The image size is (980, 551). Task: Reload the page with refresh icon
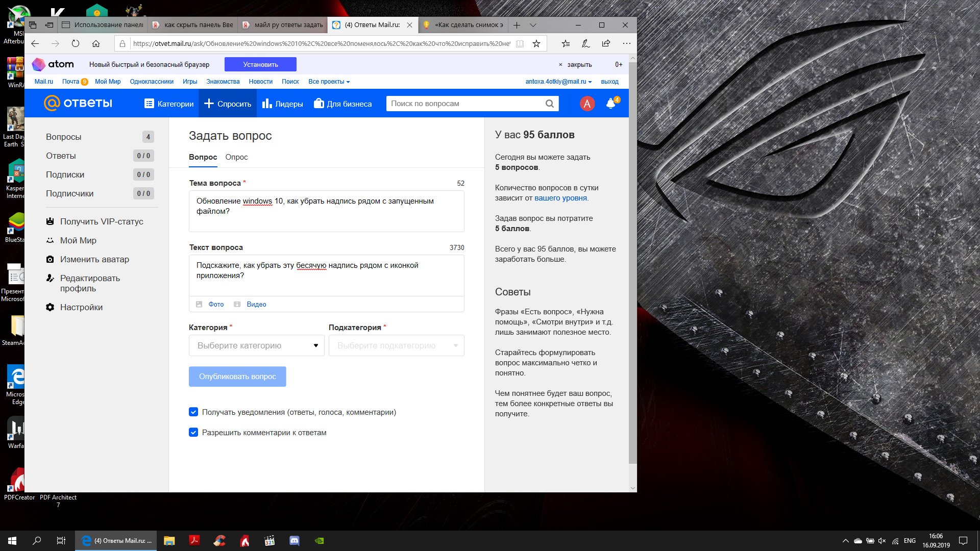[76, 44]
